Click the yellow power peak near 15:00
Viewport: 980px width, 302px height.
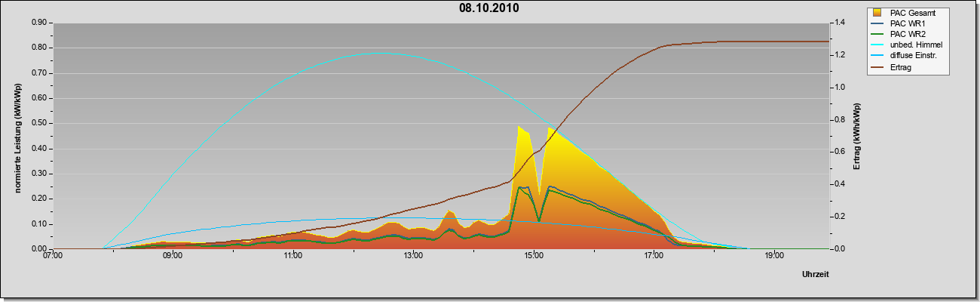[x=520, y=127]
